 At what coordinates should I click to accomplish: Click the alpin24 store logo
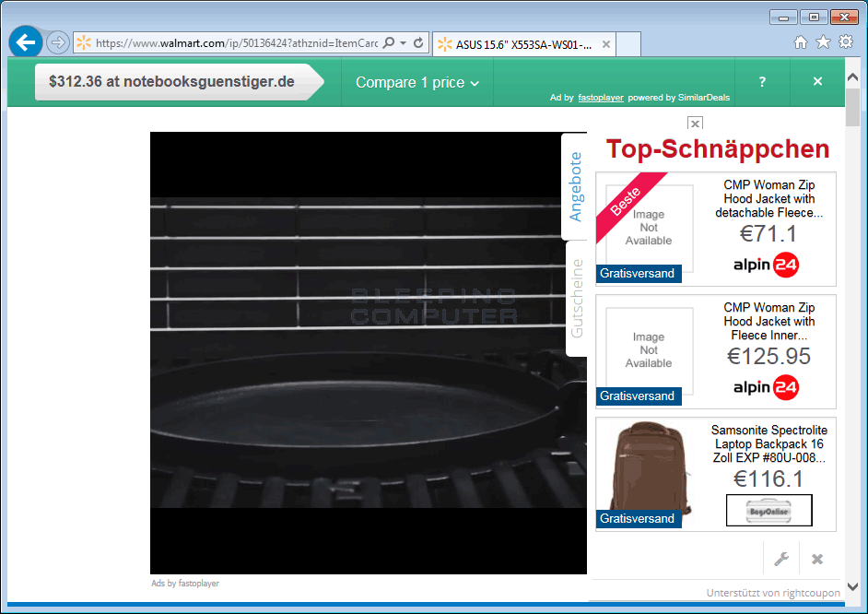[766, 265]
